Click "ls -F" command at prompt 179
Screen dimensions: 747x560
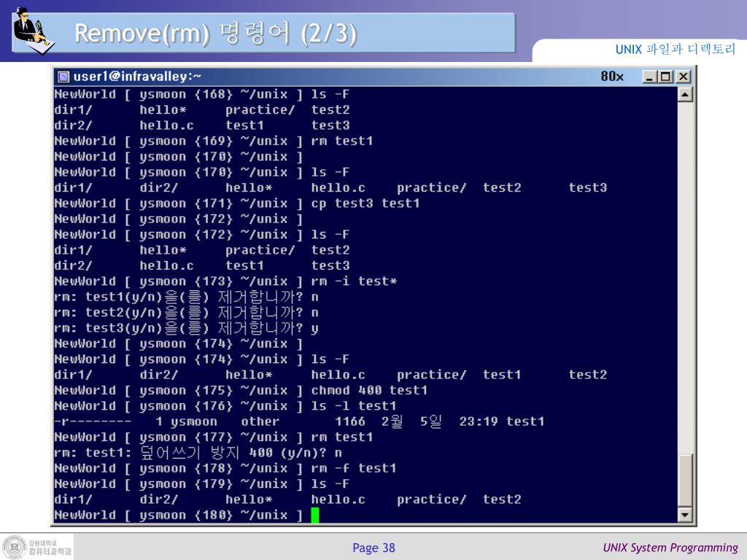330,484
